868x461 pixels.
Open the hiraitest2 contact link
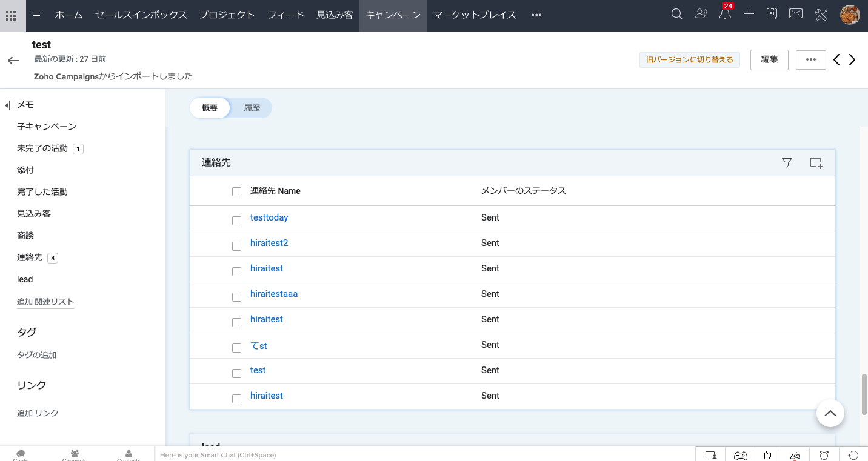[269, 243]
